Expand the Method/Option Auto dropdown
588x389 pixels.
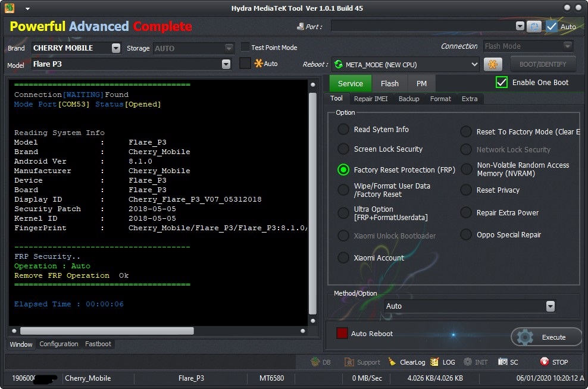(x=550, y=306)
